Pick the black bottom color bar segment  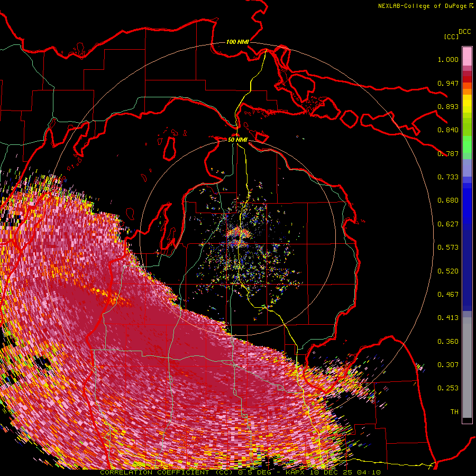click(x=467, y=420)
